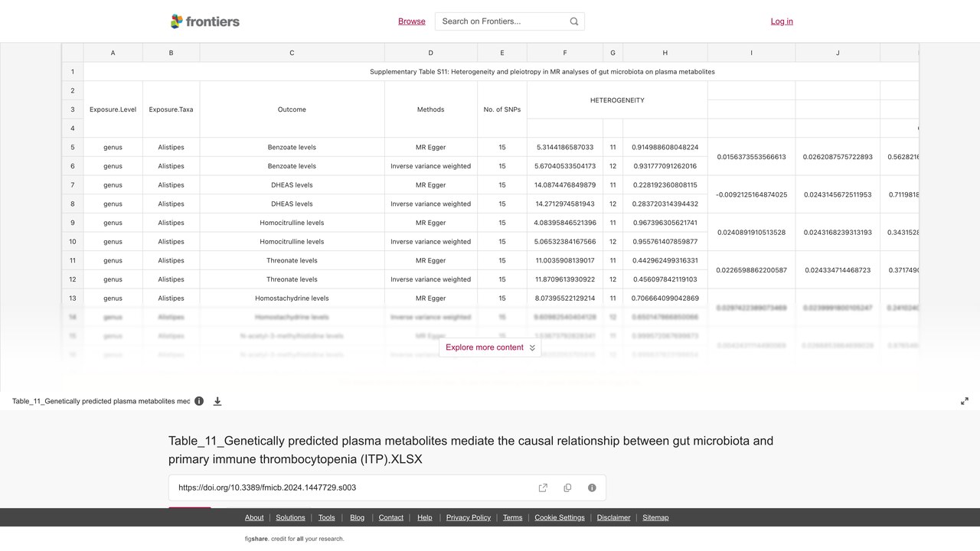Select value 0.914988608048224
980x551 pixels.
(x=665, y=147)
